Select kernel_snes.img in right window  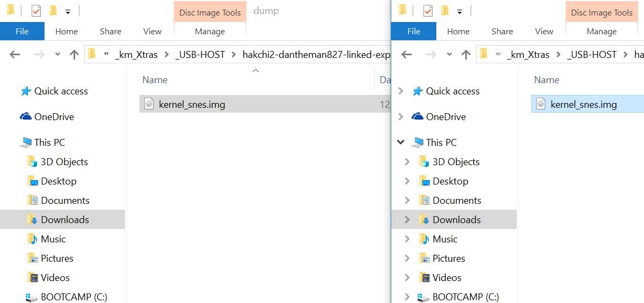tap(588, 104)
